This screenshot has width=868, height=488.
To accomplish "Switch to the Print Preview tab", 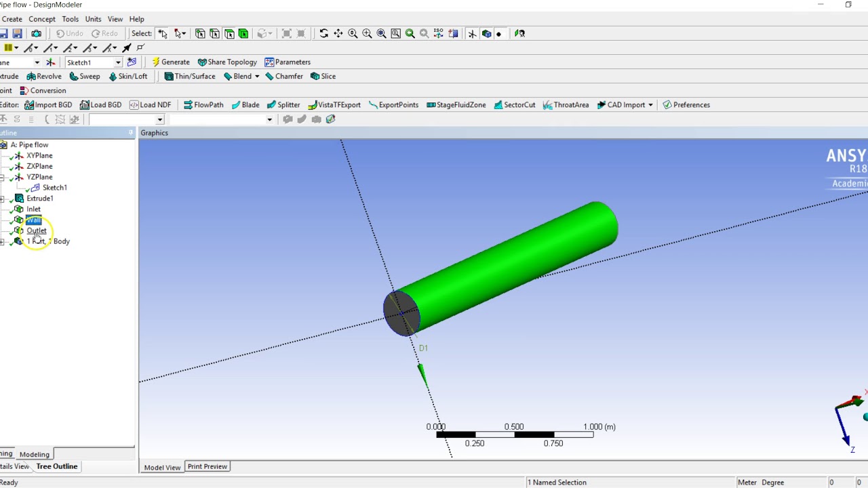I will coord(208,466).
